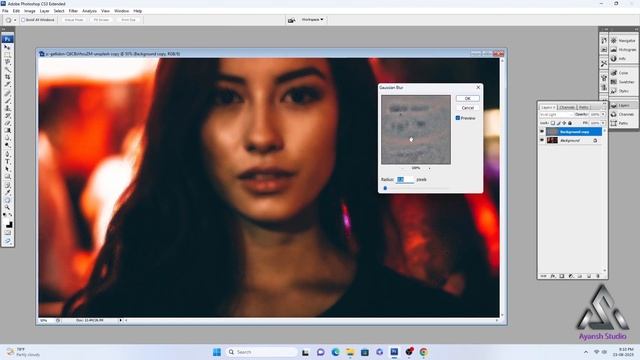Select the Gradient tool

click(x=7, y=131)
